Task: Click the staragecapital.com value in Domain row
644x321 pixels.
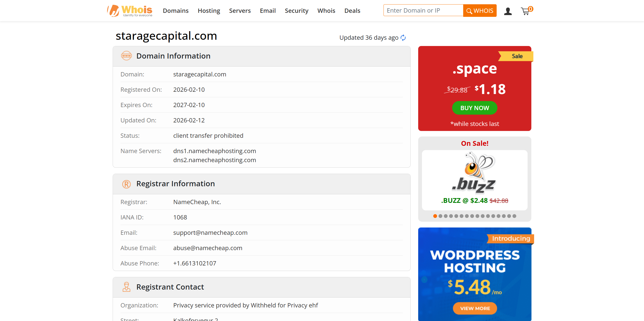Action: tap(200, 74)
